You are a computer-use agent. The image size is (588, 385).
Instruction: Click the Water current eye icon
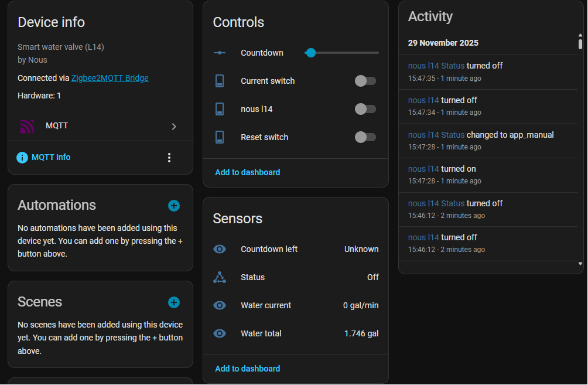[220, 305]
